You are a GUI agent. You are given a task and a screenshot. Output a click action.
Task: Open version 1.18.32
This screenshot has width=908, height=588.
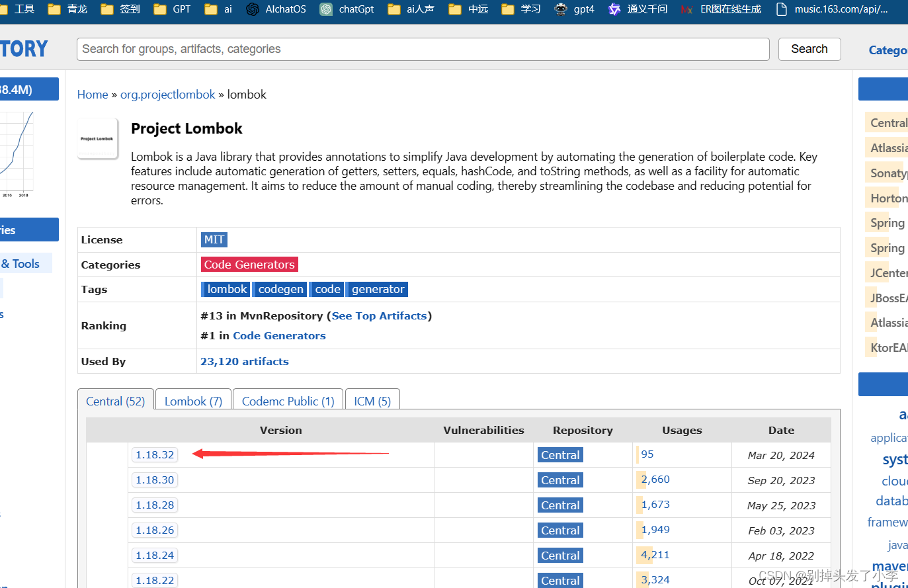(x=155, y=455)
